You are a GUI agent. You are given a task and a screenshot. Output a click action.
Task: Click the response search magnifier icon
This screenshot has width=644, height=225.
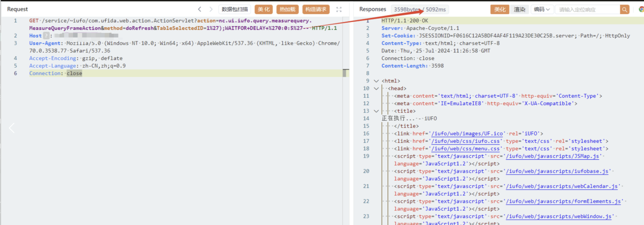625,10
